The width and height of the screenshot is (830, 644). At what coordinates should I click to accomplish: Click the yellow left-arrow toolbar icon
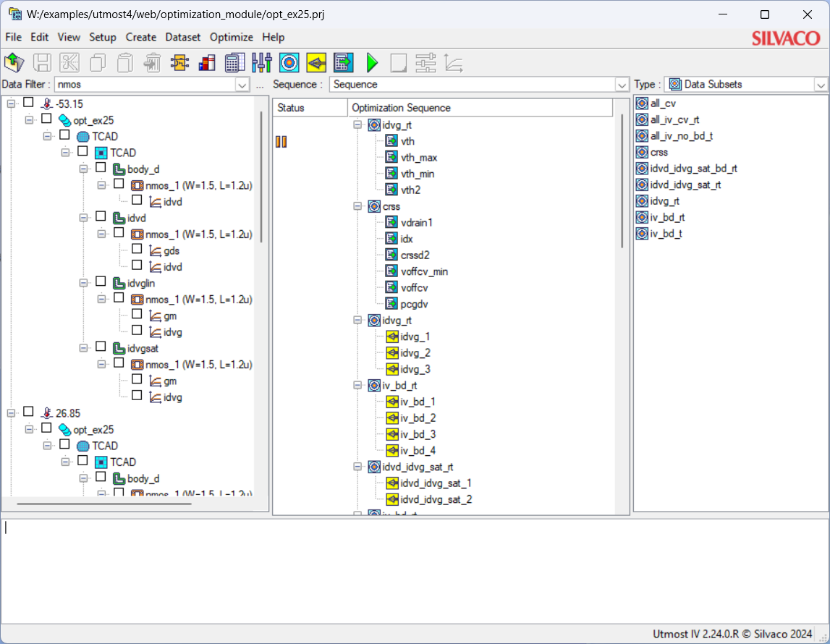coord(316,62)
